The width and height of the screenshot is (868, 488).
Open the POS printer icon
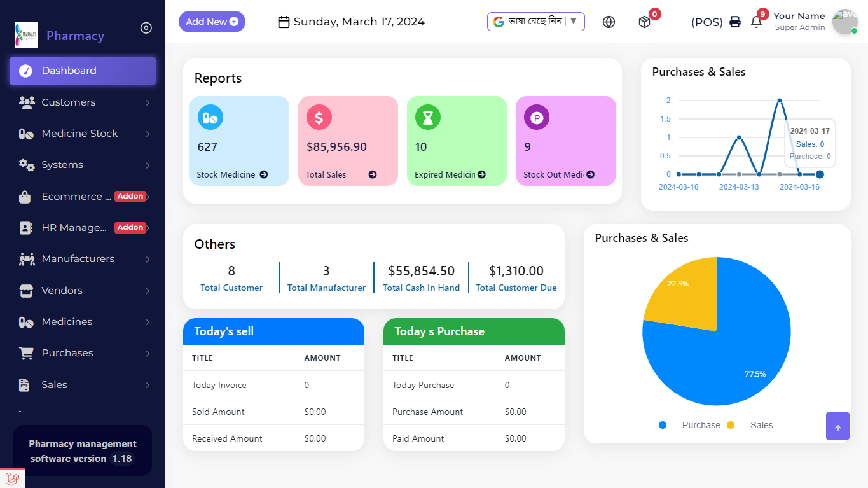coord(735,22)
